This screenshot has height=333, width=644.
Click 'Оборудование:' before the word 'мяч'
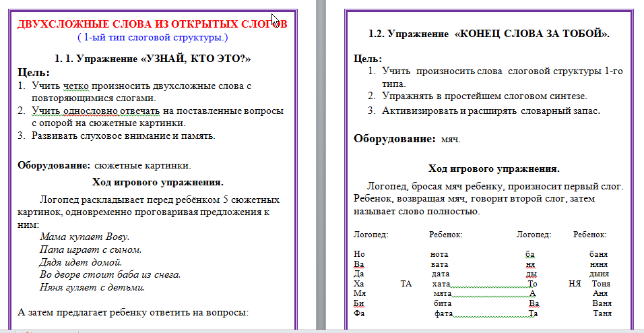(x=395, y=139)
